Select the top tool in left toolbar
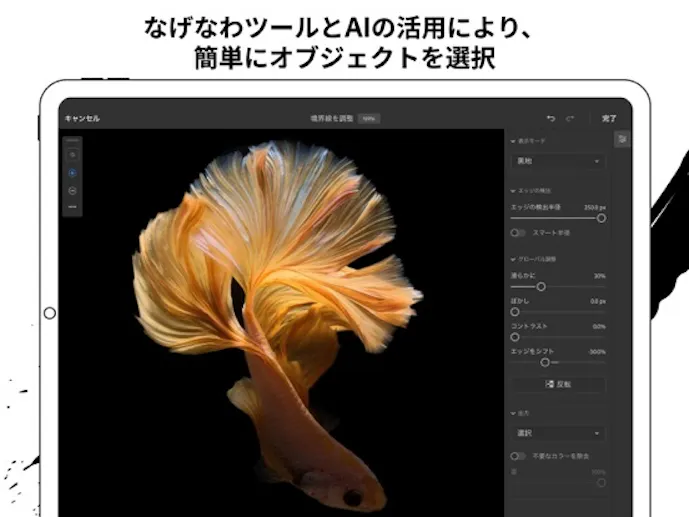689x517 pixels. pyautogui.click(x=72, y=155)
